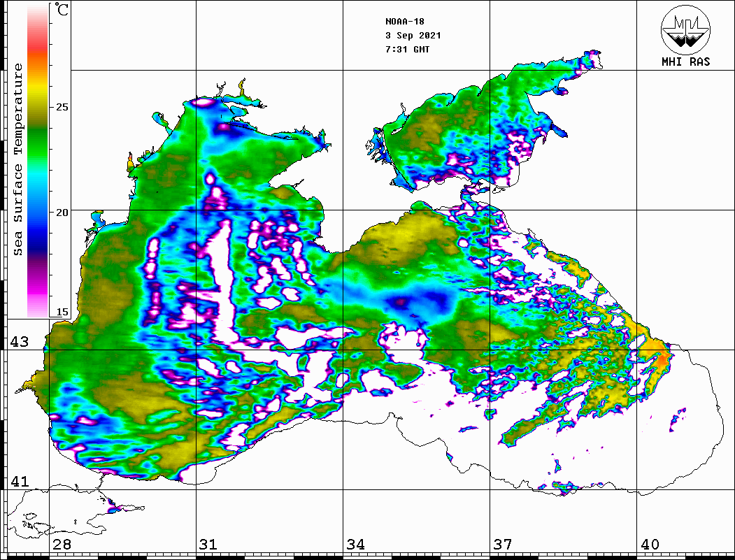Click the latitude label 43
Screen dimensions: 735x560
click(x=20, y=342)
